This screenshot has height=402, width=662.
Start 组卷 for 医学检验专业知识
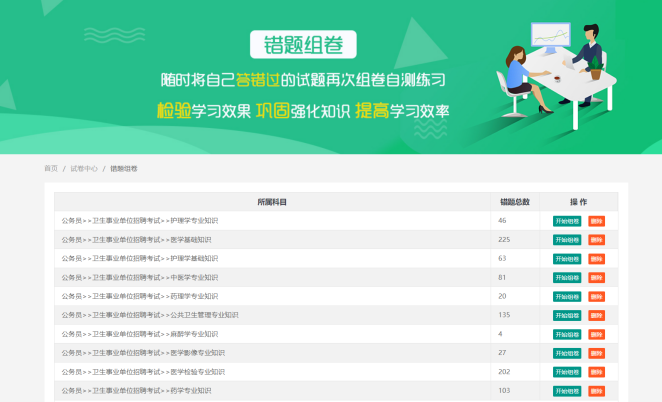tap(567, 372)
